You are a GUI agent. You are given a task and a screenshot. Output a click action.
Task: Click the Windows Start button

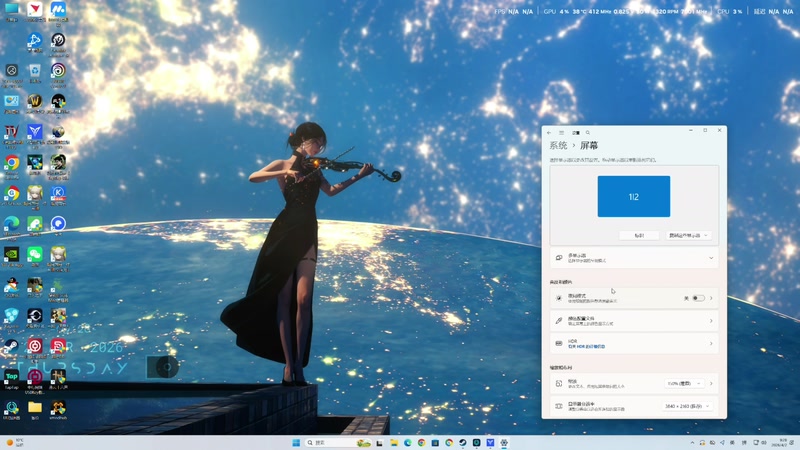tap(296, 443)
